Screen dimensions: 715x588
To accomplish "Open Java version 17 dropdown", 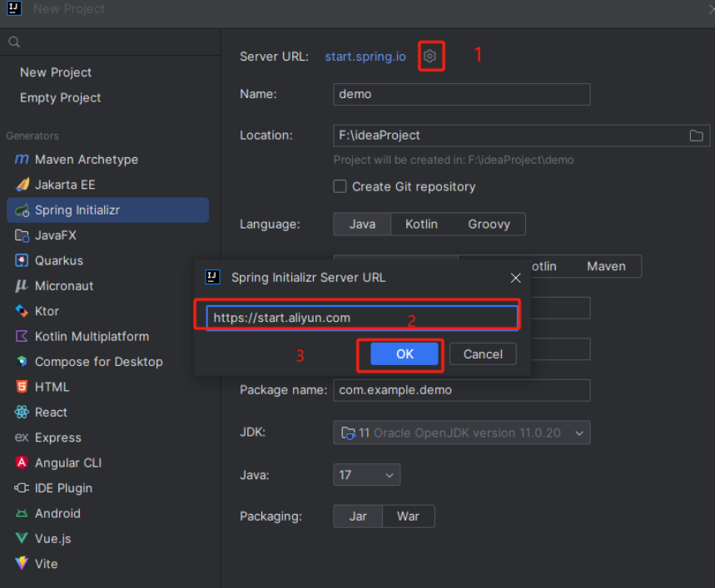I will tap(366, 475).
